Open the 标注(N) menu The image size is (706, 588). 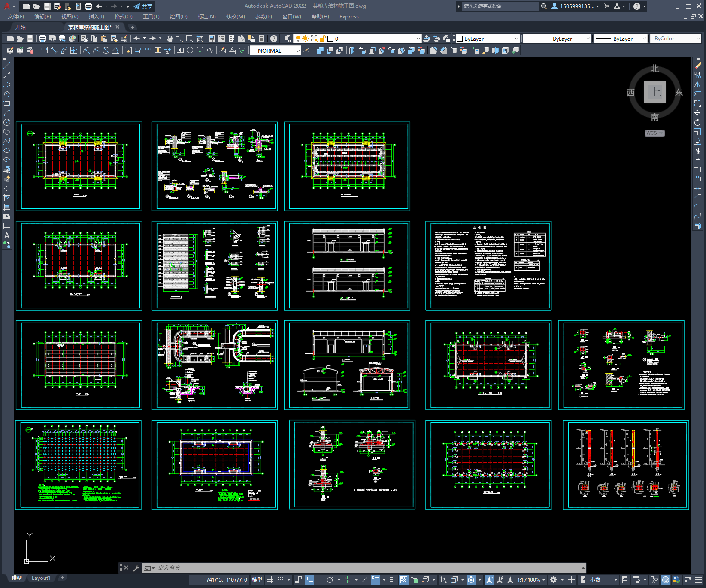click(206, 17)
